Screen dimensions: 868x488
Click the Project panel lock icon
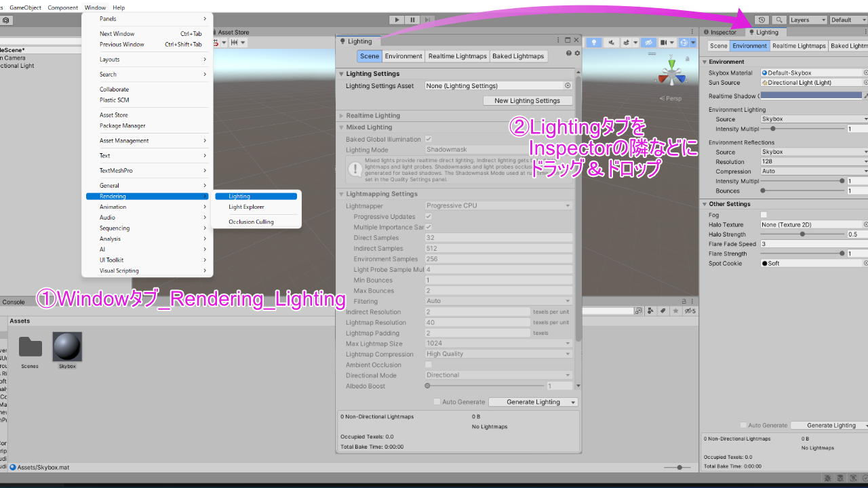(x=684, y=302)
